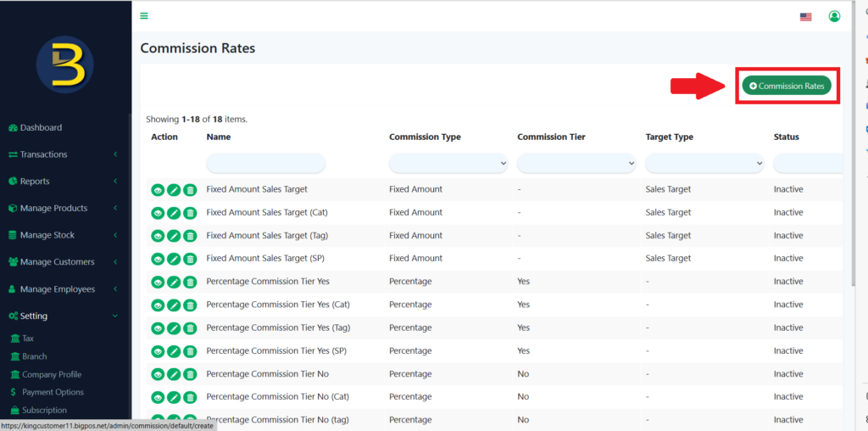Viewport: 868px width, 431px height.
Task: Open Target Type filter dropdown
Action: click(704, 163)
